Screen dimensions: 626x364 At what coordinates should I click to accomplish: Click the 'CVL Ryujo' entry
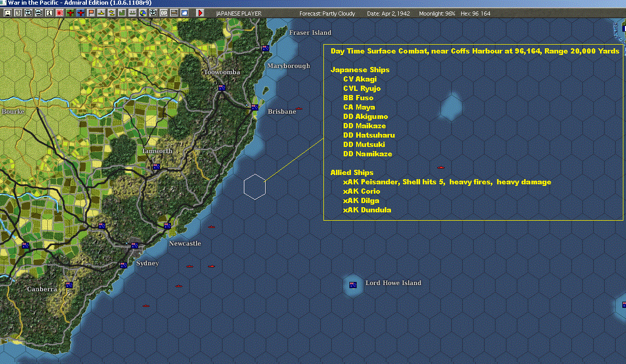coord(362,88)
